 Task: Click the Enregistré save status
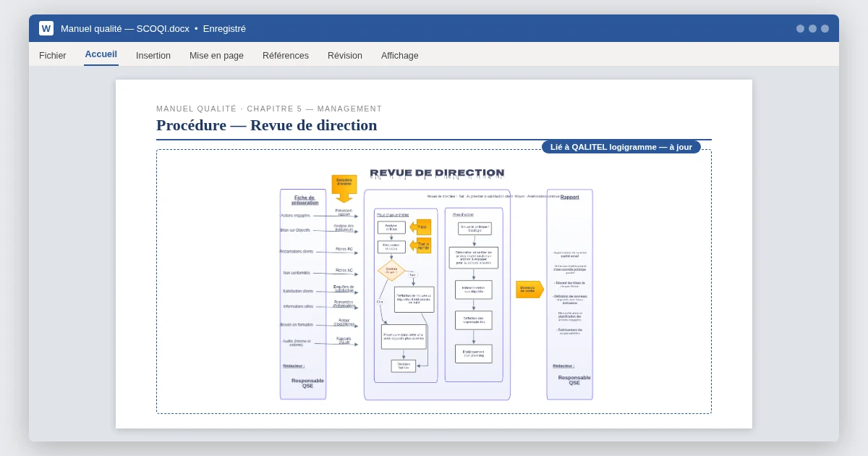coord(224,28)
